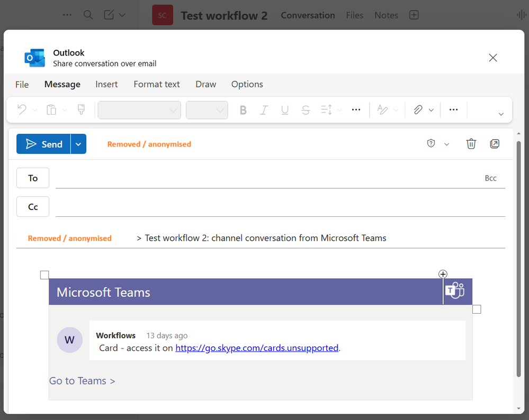
Task: Open the Draw ribbon tab
Action: tap(206, 84)
